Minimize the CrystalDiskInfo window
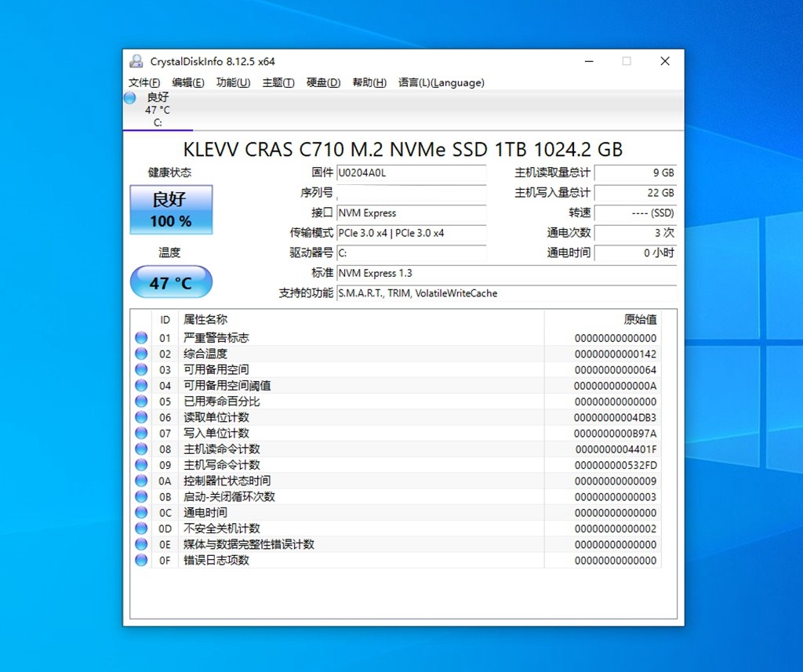 pos(590,61)
